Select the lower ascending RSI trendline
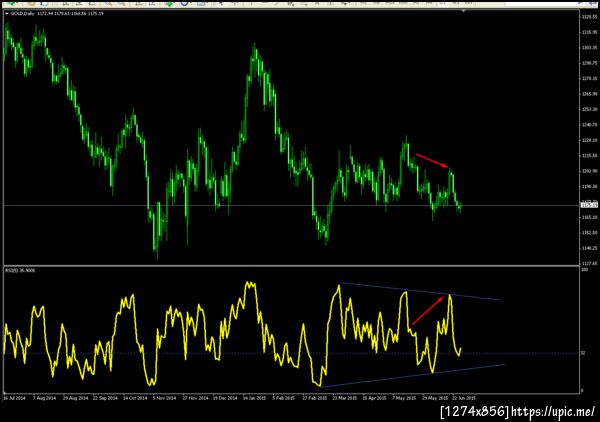Viewport: 600px width, 422px height. [x=413, y=375]
